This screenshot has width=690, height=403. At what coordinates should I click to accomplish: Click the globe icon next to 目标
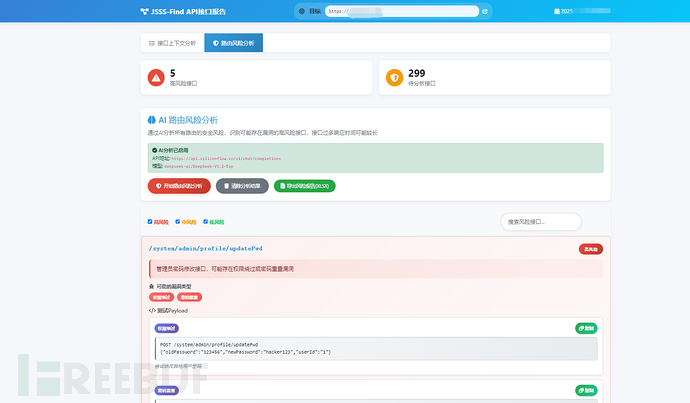click(x=301, y=12)
